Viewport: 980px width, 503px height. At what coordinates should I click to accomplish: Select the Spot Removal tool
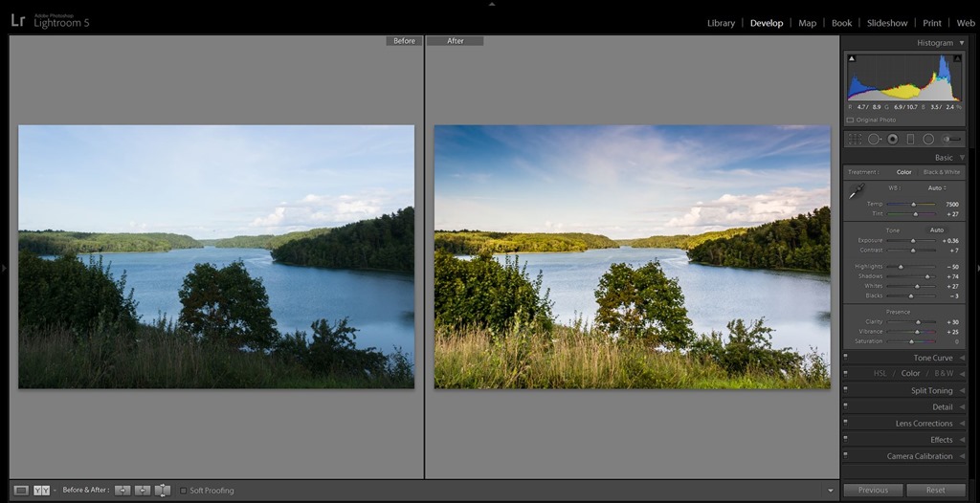coord(873,139)
